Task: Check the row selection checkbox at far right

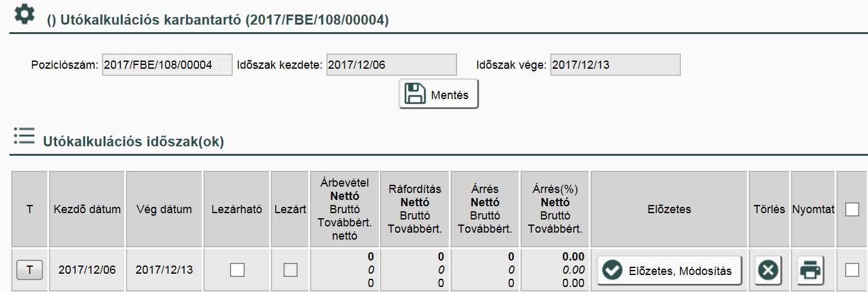Action: [852, 270]
